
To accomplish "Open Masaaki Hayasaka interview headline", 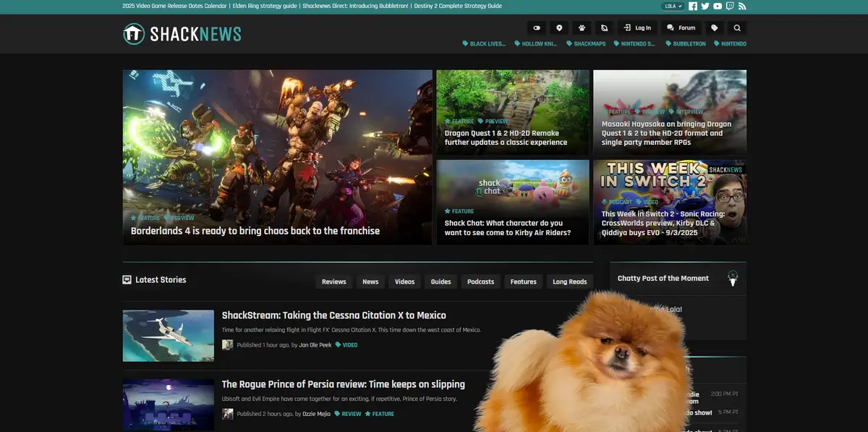I will pos(666,133).
